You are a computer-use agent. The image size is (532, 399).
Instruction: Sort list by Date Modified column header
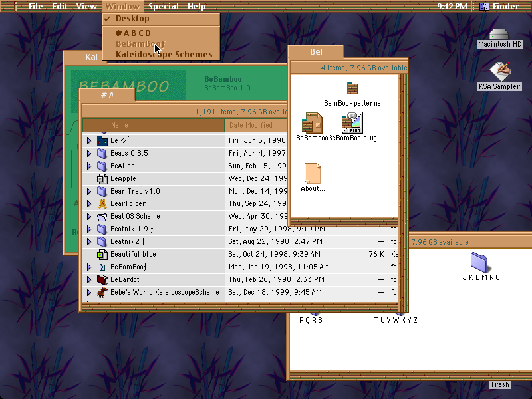[256, 125]
